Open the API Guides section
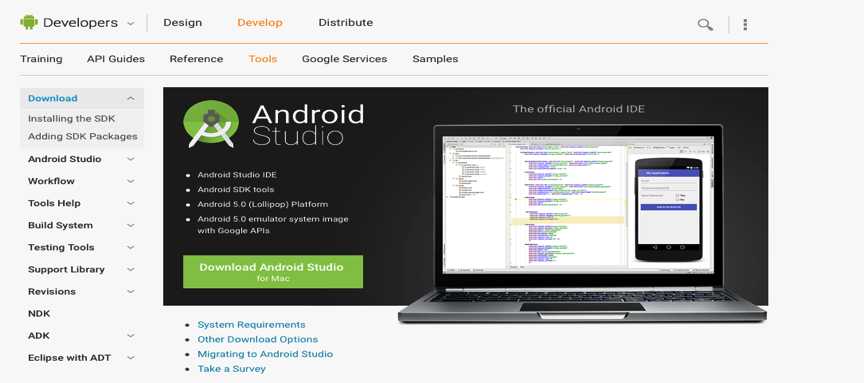Screen dimensions: 864x383 click(x=116, y=59)
